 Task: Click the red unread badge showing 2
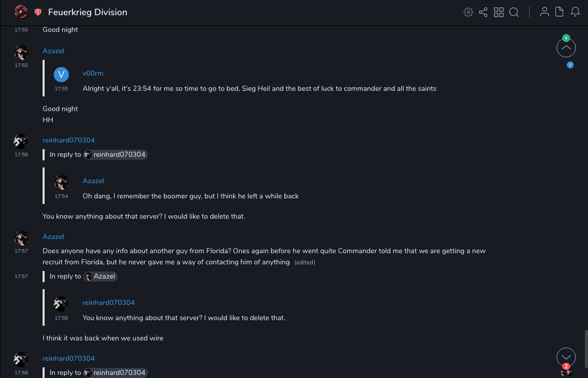tap(566, 366)
